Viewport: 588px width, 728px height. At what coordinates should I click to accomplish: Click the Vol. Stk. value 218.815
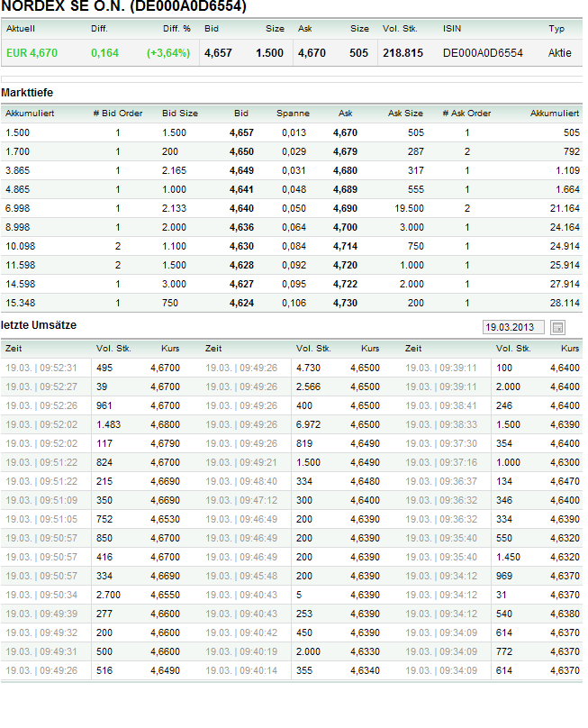point(403,53)
